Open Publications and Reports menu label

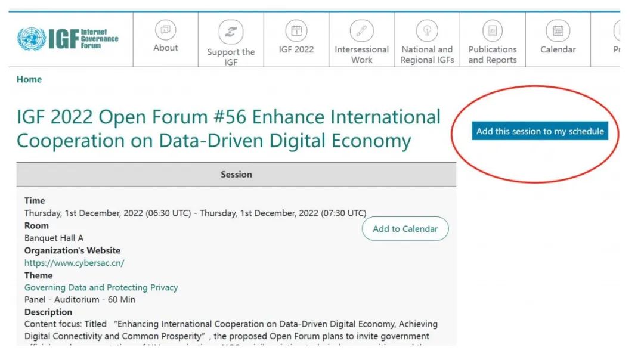(x=493, y=55)
